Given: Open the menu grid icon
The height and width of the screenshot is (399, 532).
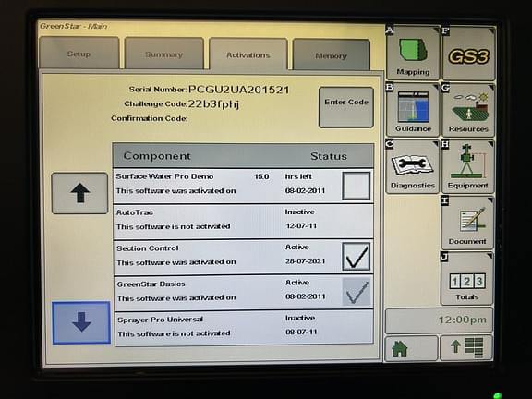Looking at the screenshot, I should click(466, 348).
